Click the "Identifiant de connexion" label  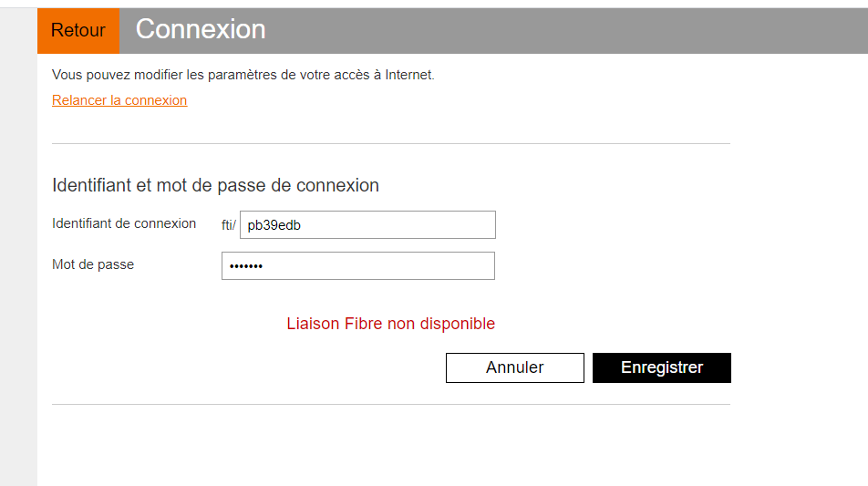[124, 223]
